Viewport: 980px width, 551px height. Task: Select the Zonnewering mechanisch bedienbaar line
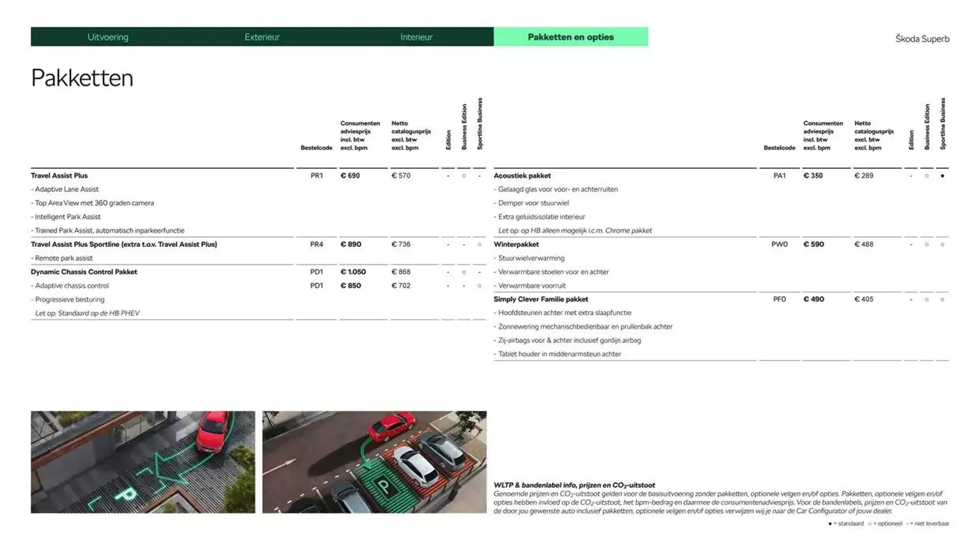(583, 327)
